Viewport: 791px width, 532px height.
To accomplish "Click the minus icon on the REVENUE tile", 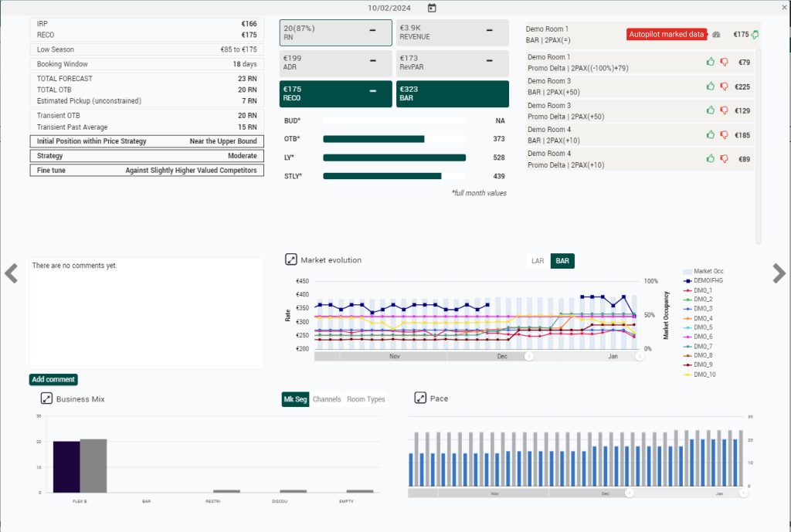I will pos(489,30).
